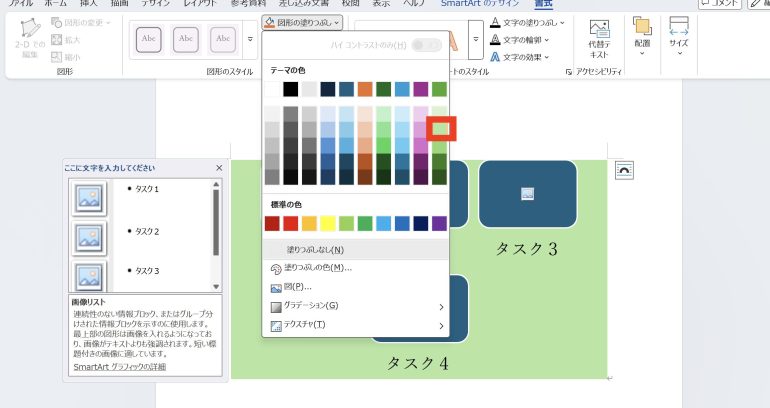Click タスク 3 label in SmartArt

(527, 249)
